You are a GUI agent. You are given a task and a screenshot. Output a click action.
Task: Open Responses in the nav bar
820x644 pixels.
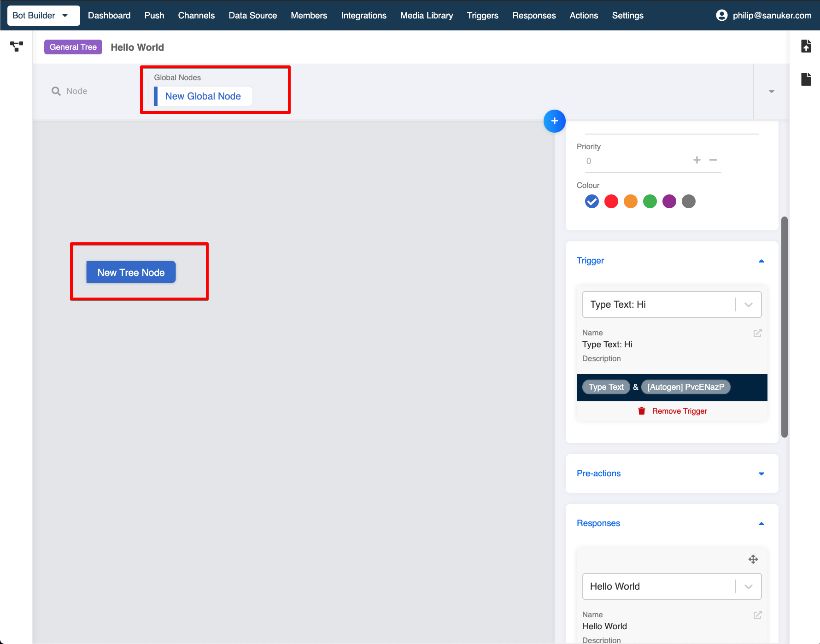[x=534, y=15]
